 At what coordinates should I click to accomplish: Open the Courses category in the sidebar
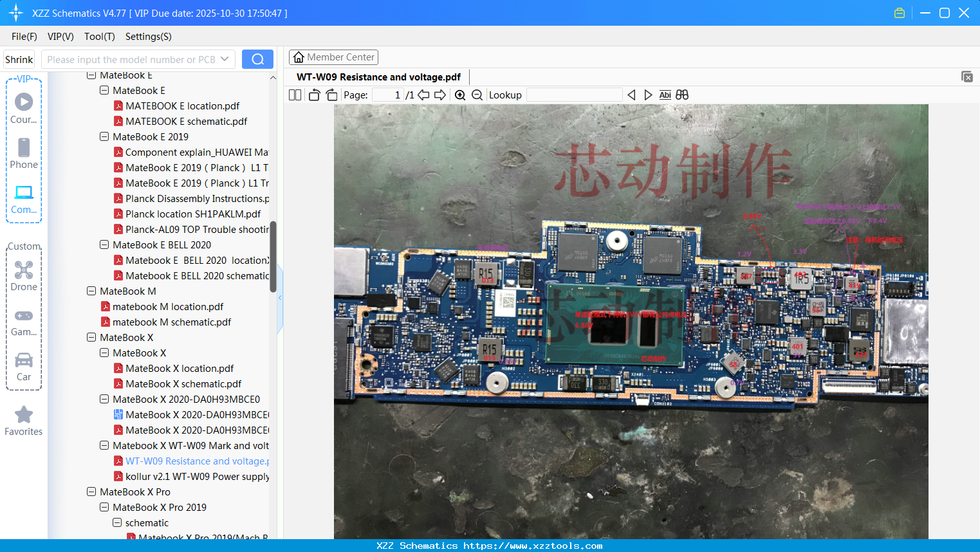pos(24,107)
